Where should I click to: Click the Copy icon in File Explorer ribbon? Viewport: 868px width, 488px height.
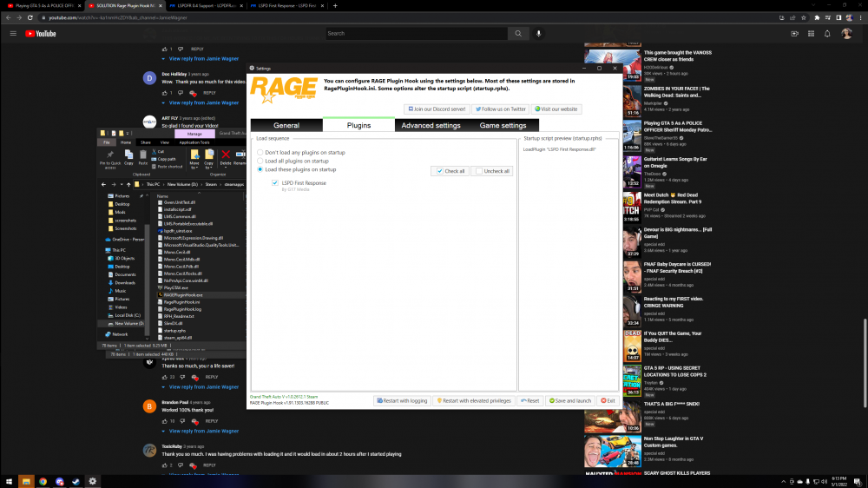coord(128,157)
